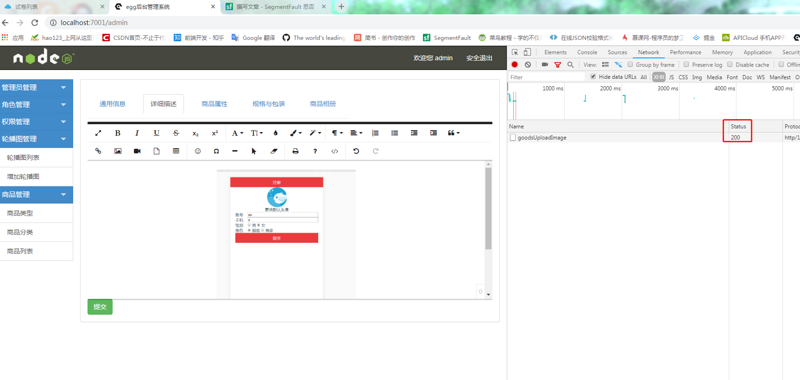Viewport: 800px width, 380px height.
Task: Upload a file via the editor
Action: (157, 151)
